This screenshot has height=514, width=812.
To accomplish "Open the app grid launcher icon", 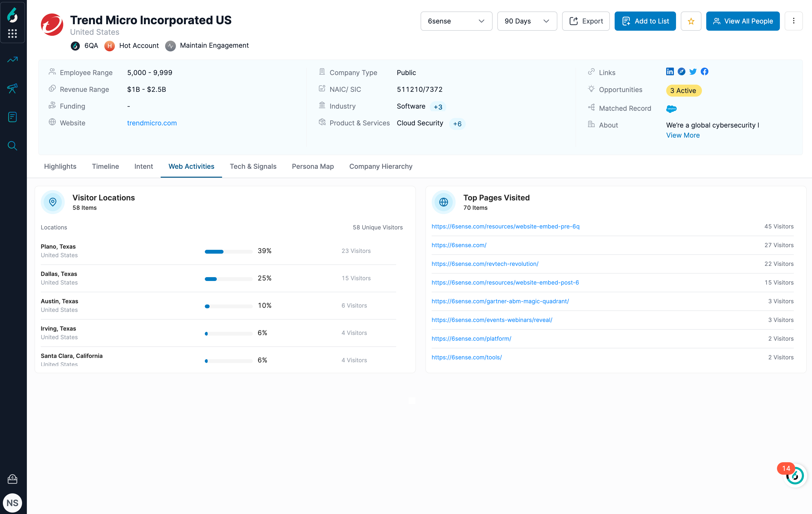I will pyautogui.click(x=12, y=33).
